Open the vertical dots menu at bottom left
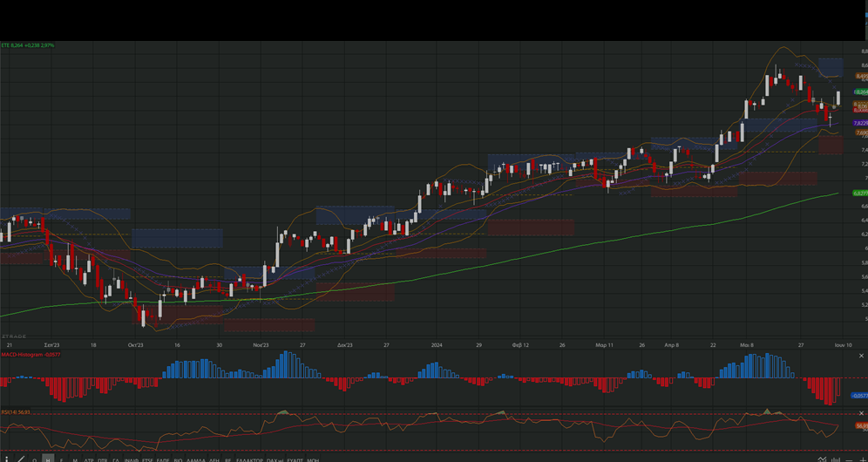Viewport: 868px width, 462px height. [7, 459]
